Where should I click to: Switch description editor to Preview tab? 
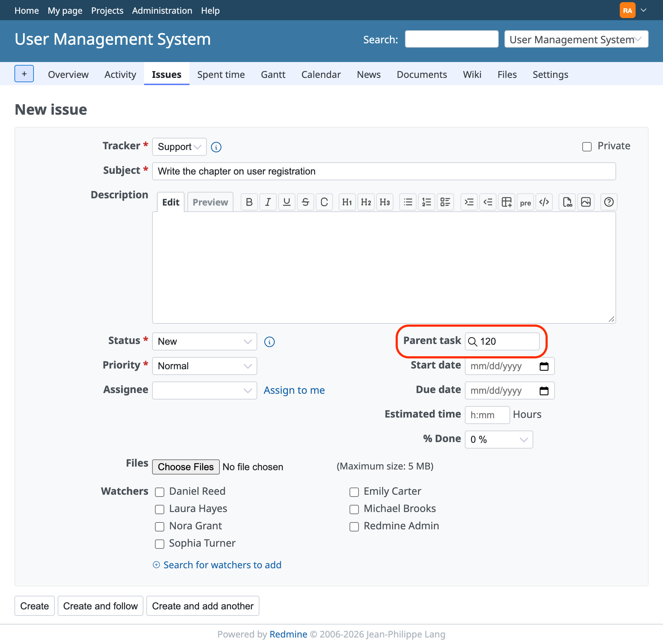pos(210,202)
